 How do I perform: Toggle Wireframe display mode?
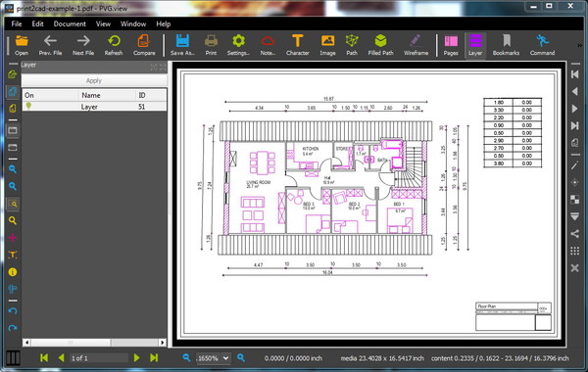click(416, 45)
